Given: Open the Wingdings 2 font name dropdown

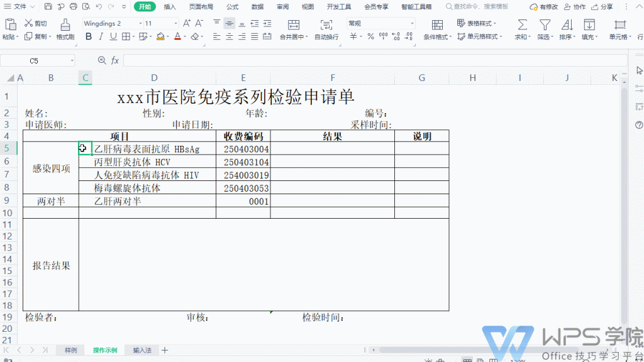Looking at the screenshot, I should tap(140, 23).
